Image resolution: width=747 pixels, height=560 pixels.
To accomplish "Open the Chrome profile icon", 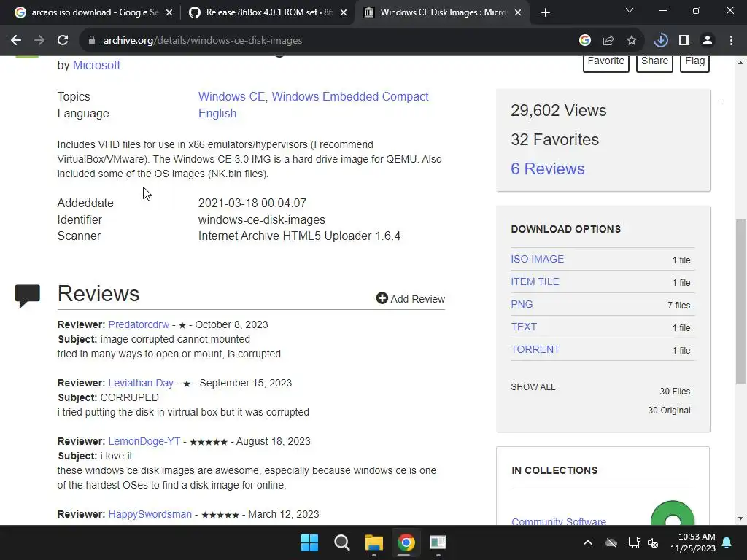I will [708, 41].
